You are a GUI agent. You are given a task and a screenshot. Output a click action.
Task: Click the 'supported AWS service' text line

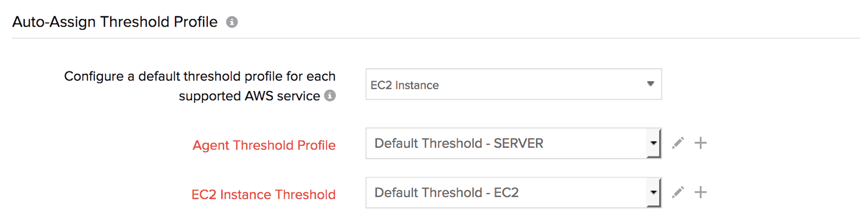(249, 96)
